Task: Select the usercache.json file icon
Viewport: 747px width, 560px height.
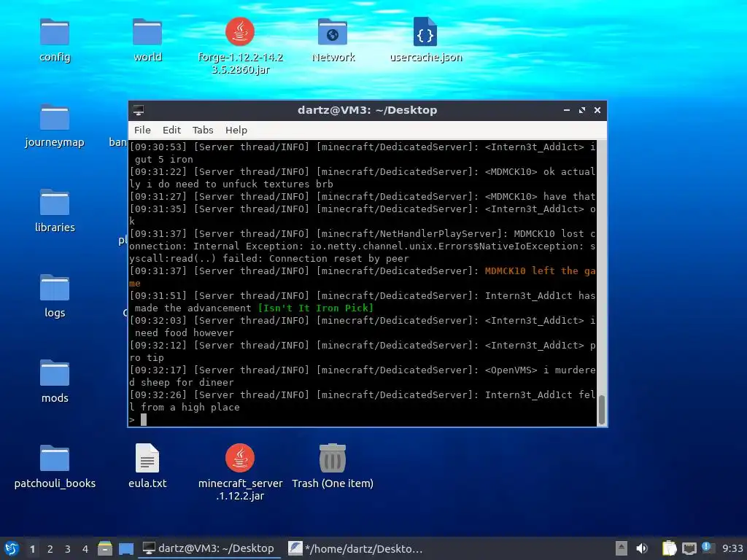Action: pyautogui.click(x=425, y=32)
